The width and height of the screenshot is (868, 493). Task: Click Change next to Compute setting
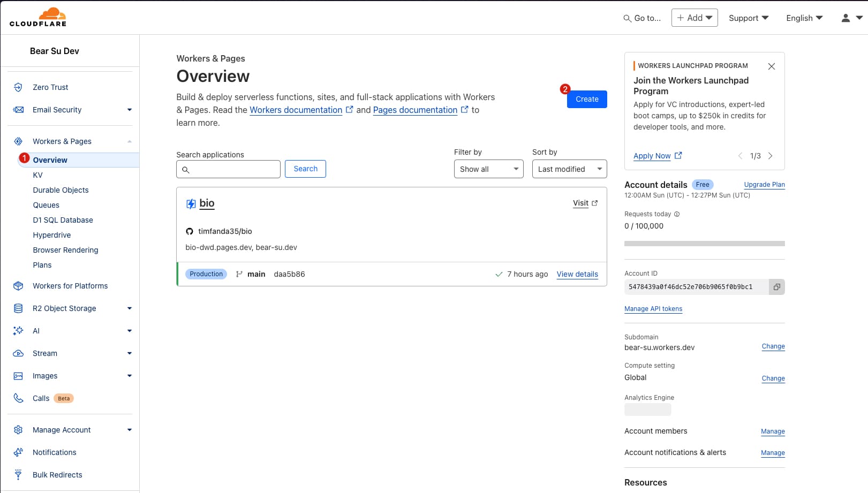(x=773, y=378)
